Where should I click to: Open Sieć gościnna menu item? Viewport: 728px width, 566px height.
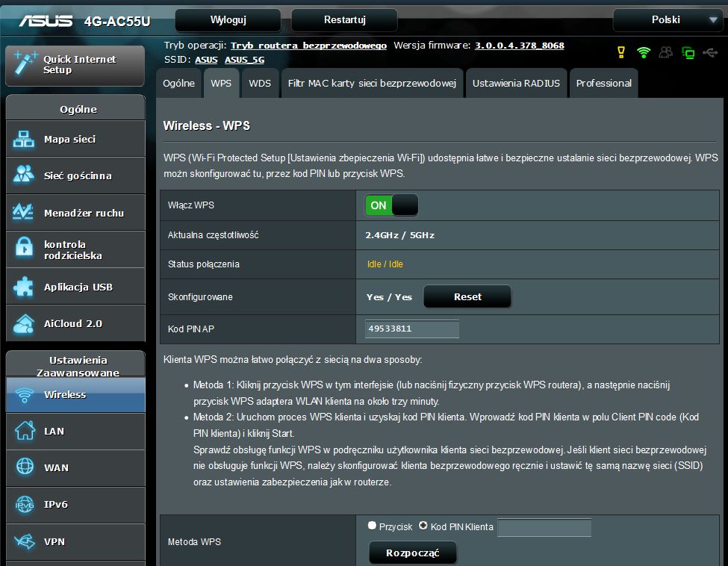pos(75,175)
